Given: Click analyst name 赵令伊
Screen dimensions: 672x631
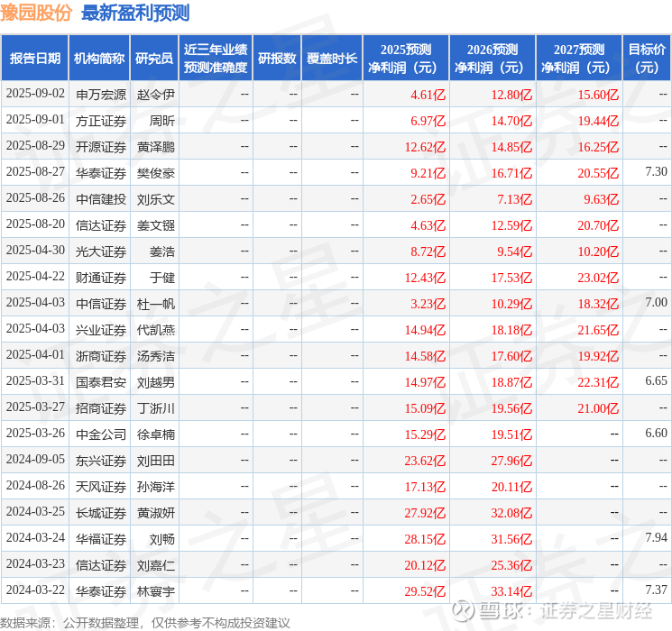Looking at the screenshot, I should pos(155,95).
